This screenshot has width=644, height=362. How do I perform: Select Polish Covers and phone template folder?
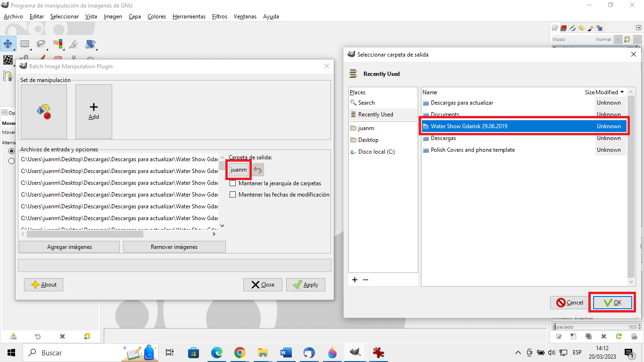(524, 150)
